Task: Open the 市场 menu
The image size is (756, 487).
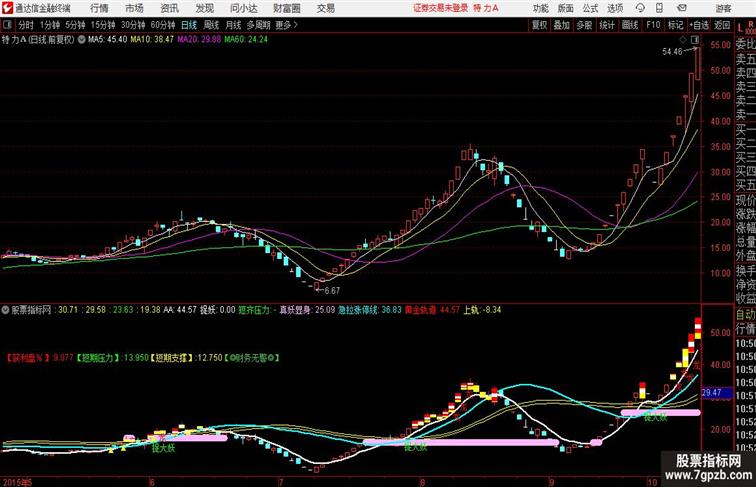Action: (134, 8)
